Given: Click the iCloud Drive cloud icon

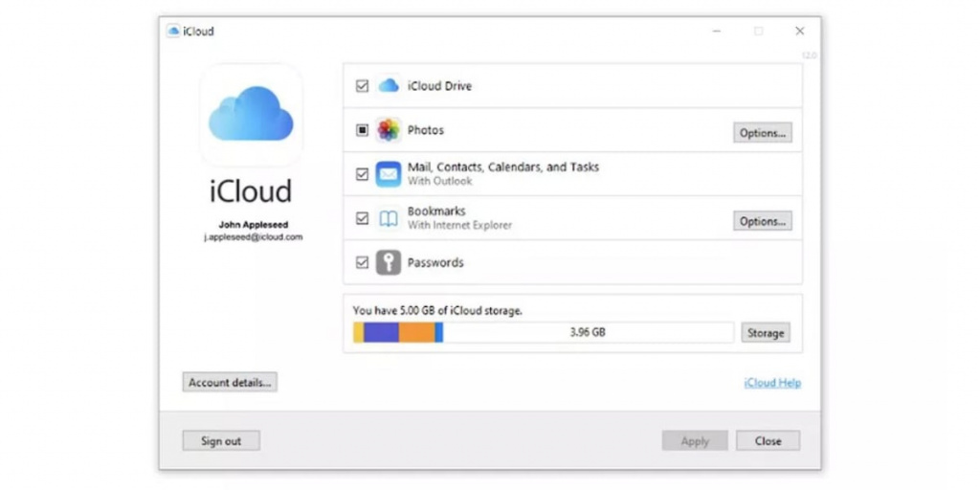Looking at the screenshot, I should point(389,86).
